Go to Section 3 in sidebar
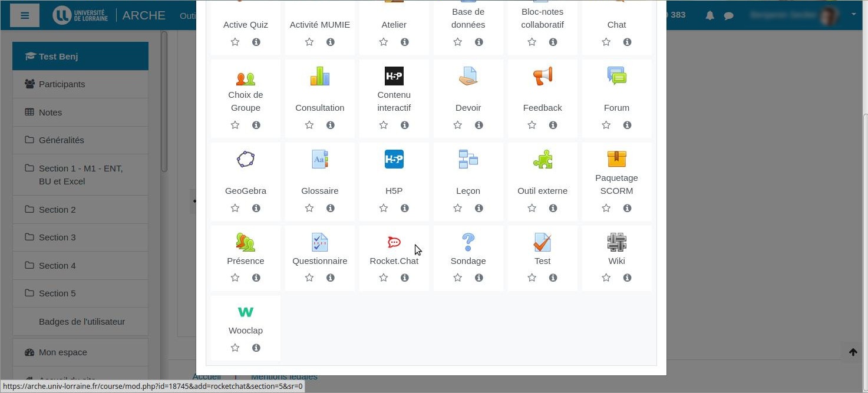This screenshot has height=393, width=868. pos(57,237)
